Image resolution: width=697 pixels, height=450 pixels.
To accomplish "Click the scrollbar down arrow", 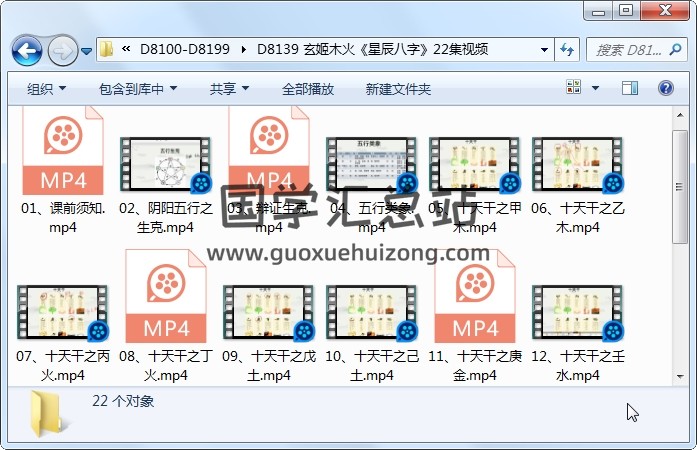I will click(x=680, y=376).
